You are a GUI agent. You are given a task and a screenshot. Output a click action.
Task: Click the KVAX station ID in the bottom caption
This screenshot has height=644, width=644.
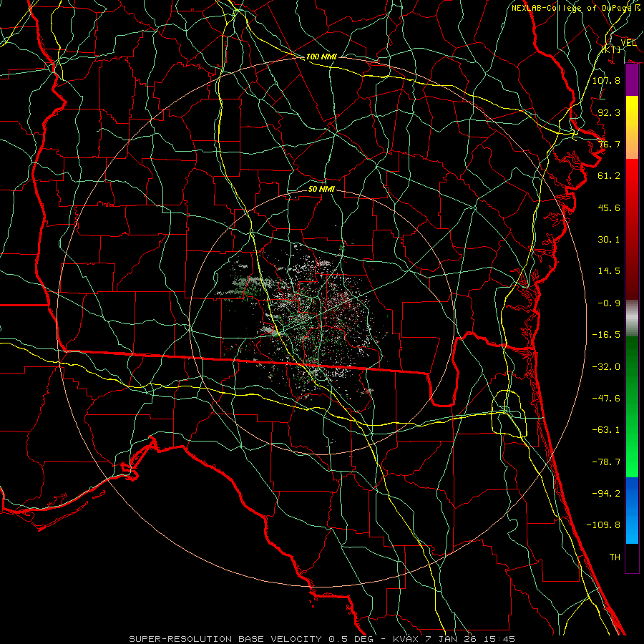coord(406,639)
